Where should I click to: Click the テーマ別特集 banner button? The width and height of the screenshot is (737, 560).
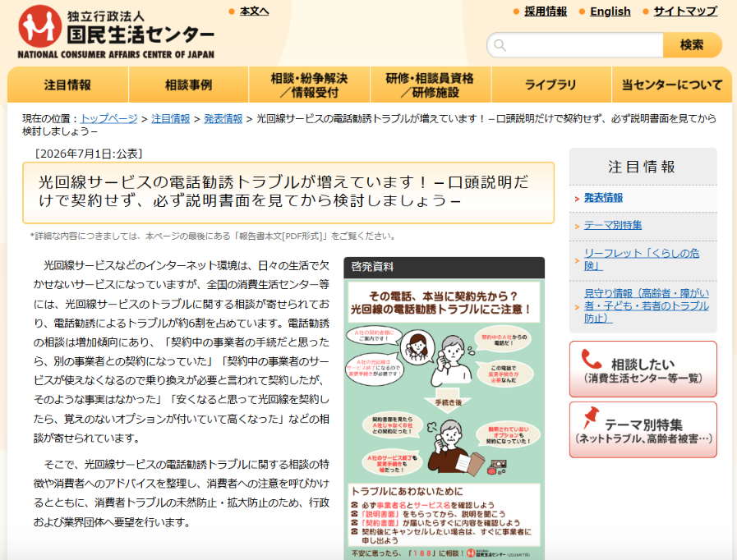(643, 429)
